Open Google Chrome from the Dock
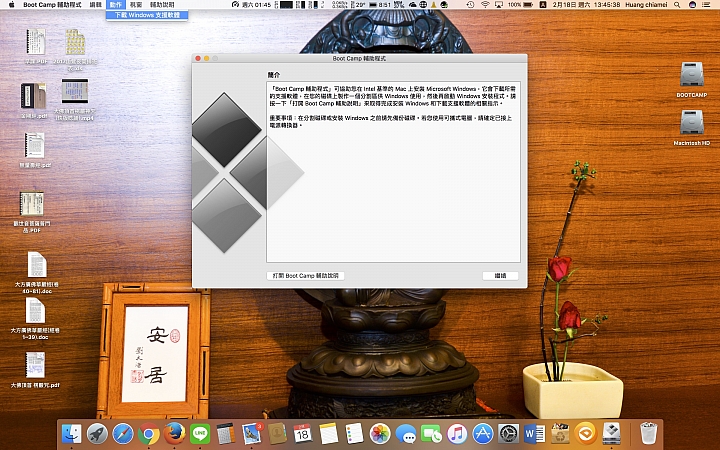Viewport: 720px width, 450px height. [149, 433]
